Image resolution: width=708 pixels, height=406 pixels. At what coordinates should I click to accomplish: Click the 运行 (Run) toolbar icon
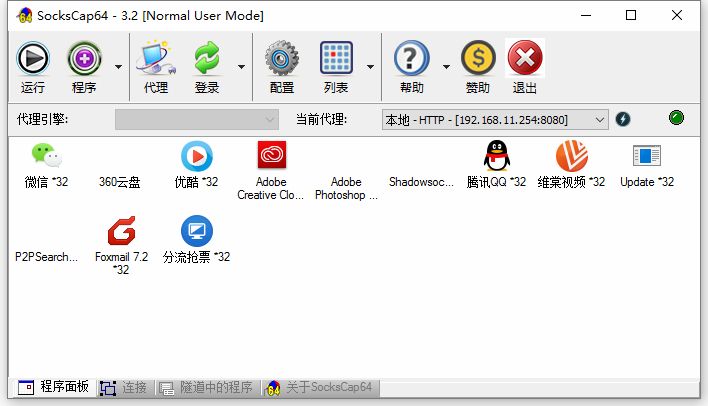coord(33,59)
